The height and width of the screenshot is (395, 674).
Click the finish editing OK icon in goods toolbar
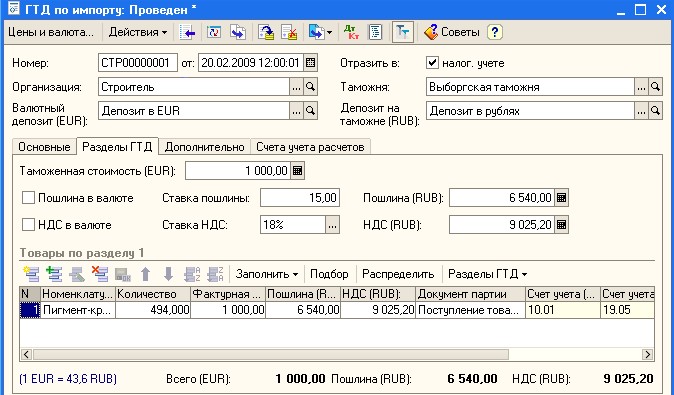[x=123, y=274]
